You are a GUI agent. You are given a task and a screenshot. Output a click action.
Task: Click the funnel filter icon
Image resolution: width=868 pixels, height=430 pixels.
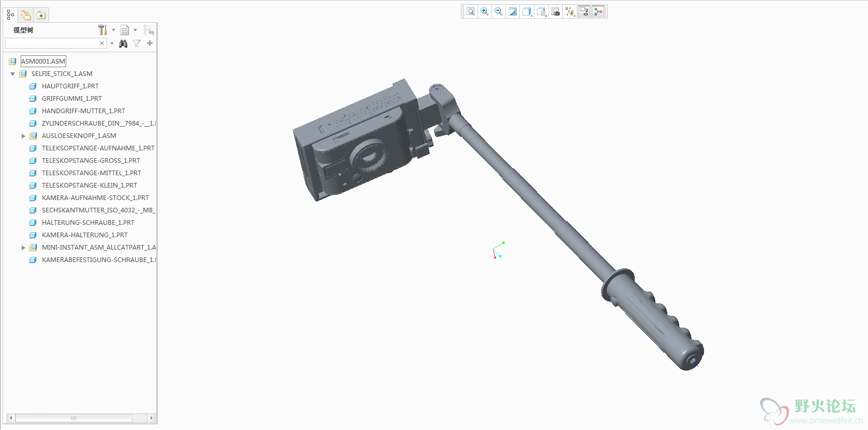pyautogui.click(x=137, y=43)
